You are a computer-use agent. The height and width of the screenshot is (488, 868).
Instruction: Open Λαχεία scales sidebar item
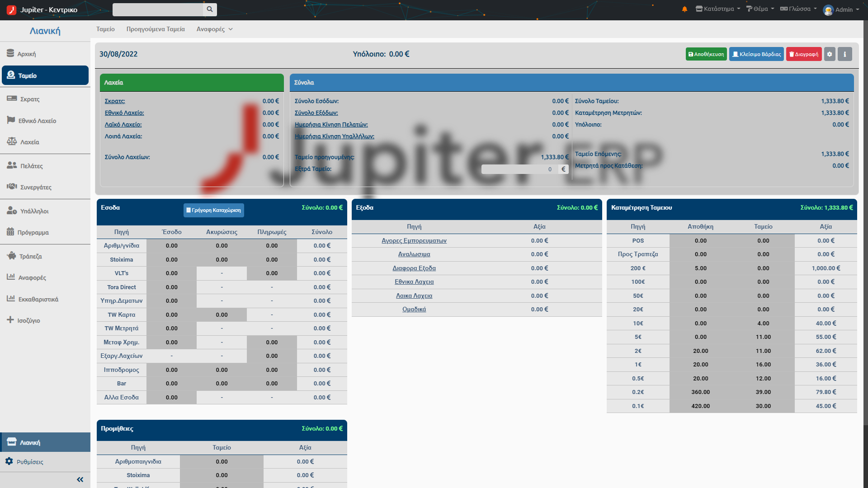[x=45, y=142]
